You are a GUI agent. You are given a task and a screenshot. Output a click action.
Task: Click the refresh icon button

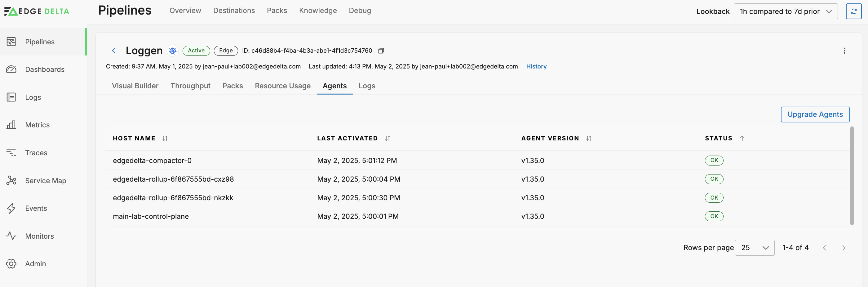(853, 11)
